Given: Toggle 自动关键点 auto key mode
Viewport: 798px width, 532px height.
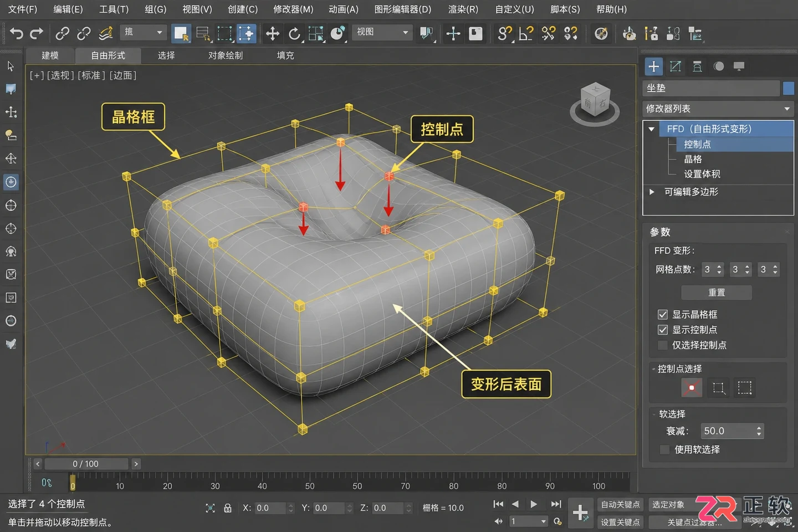Looking at the screenshot, I should click(x=620, y=505).
